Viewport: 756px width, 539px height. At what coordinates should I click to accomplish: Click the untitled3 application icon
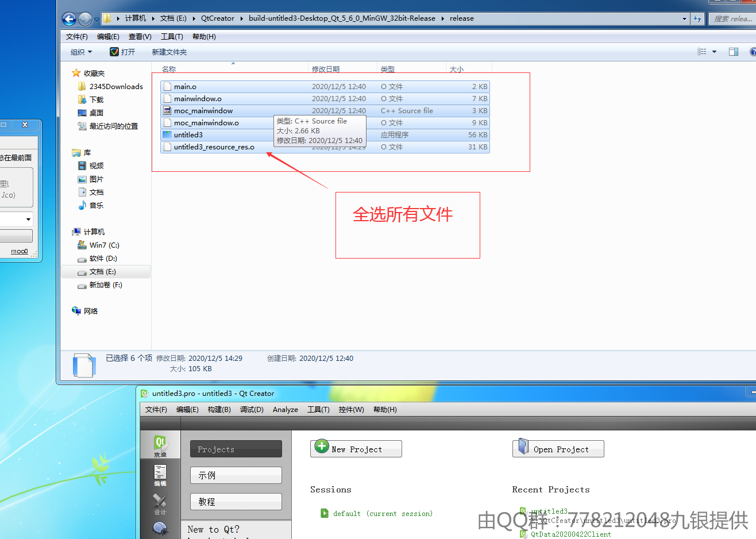[x=167, y=135]
